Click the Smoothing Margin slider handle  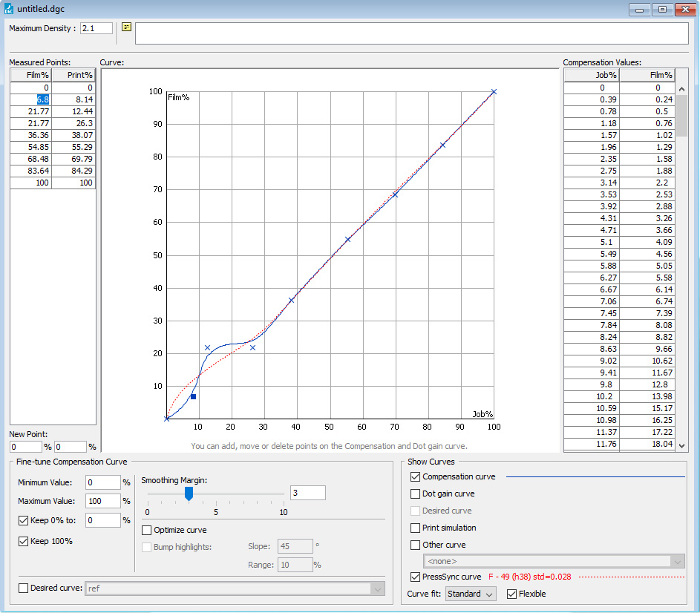point(189,494)
